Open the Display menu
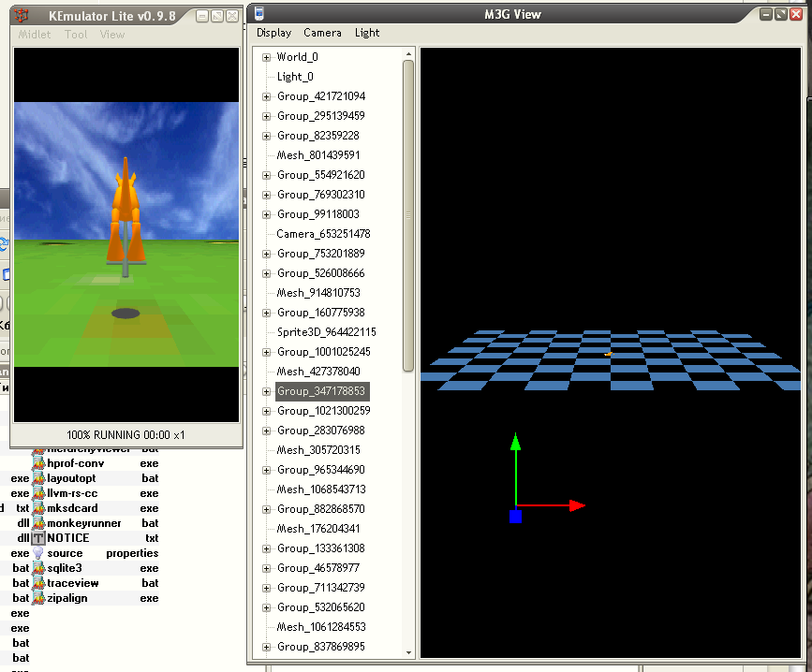 coord(273,33)
